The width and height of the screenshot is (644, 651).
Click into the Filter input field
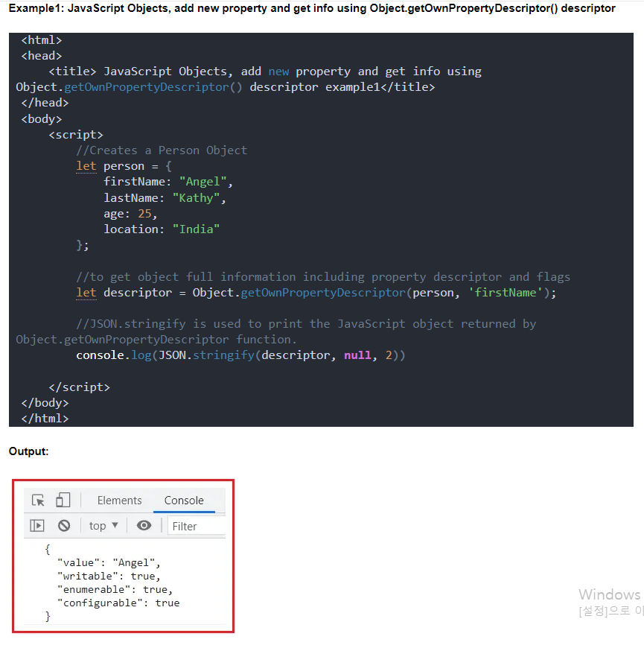pyautogui.click(x=197, y=527)
